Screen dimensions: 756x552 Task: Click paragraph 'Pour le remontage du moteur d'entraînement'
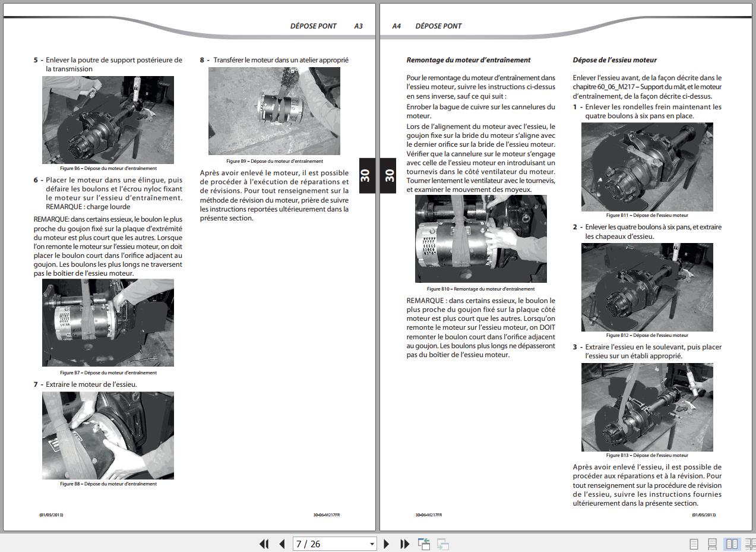(481, 87)
